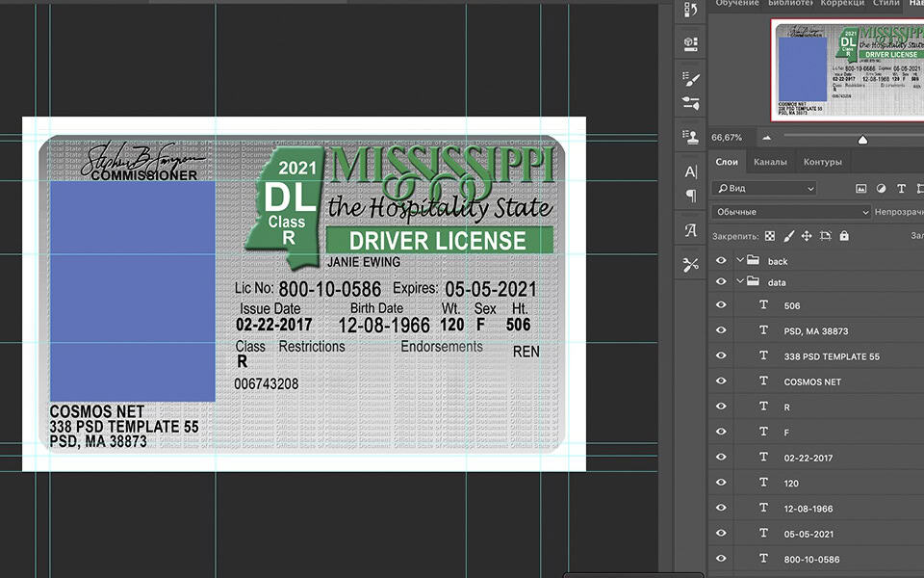The width and height of the screenshot is (924, 578).
Task: Filter layers by pixel layers icon
Action: (x=860, y=189)
